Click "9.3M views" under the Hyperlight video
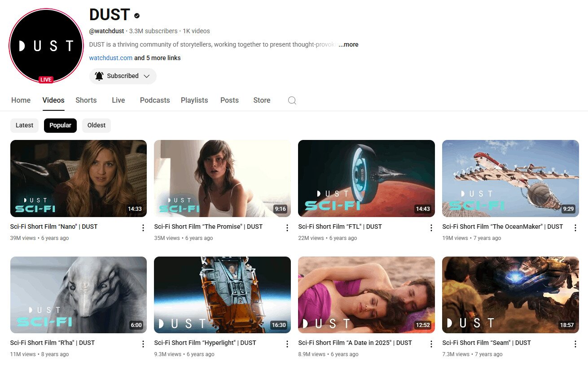The width and height of the screenshot is (588, 366). [x=168, y=354]
